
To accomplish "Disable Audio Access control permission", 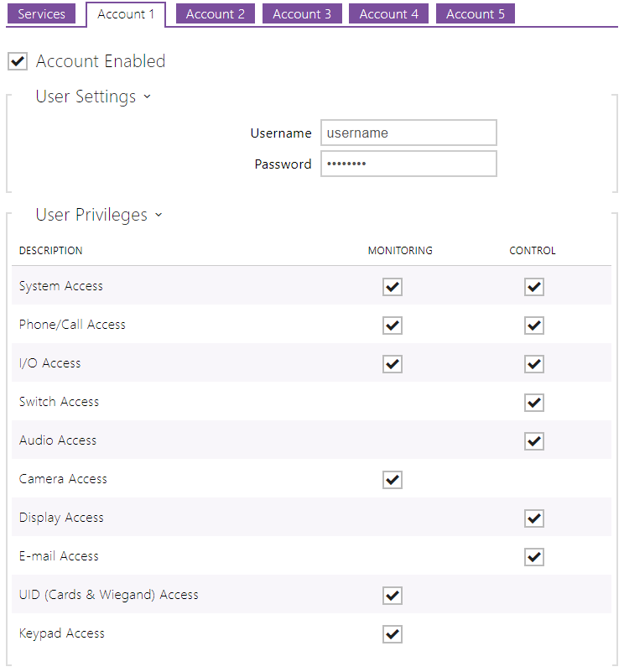I will point(534,441).
